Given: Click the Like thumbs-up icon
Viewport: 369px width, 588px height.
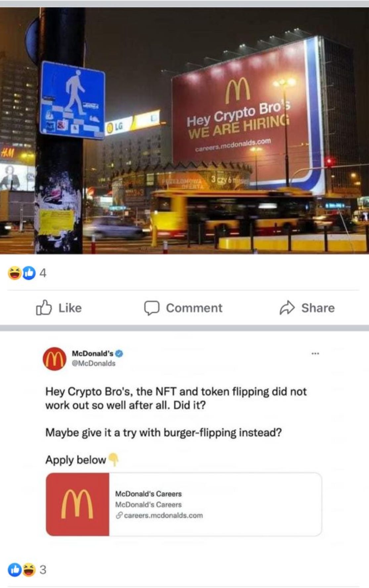Looking at the screenshot, I should click(x=44, y=308).
